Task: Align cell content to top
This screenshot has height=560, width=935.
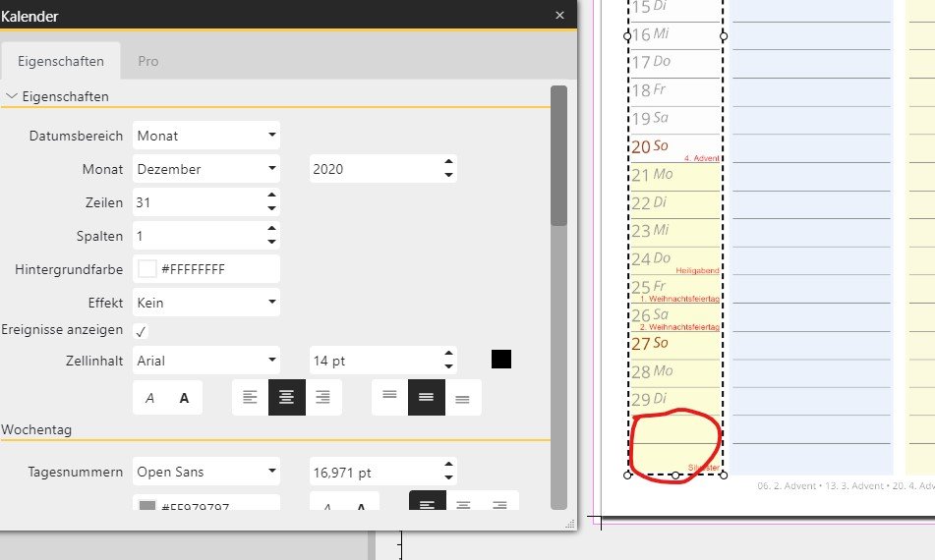Action: (389, 398)
